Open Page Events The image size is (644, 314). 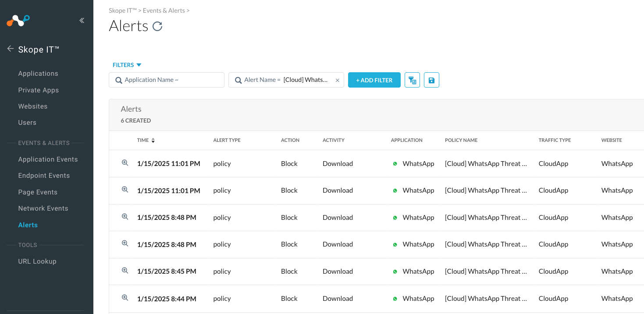point(38,192)
